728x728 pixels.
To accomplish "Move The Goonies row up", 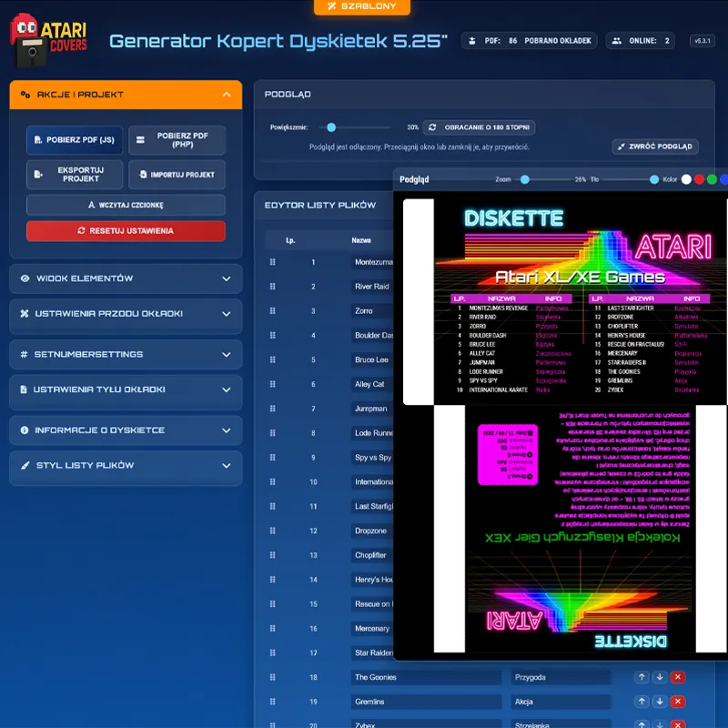I will coord(642,677).
